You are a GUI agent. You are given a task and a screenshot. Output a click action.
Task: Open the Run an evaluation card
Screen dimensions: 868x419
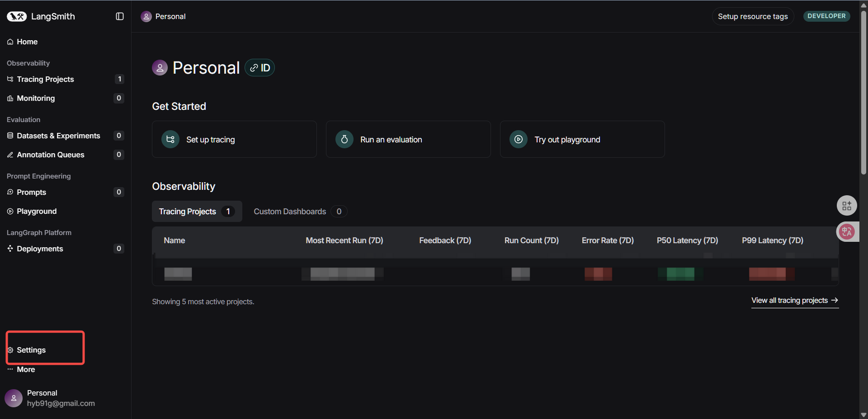pos(408,139)
